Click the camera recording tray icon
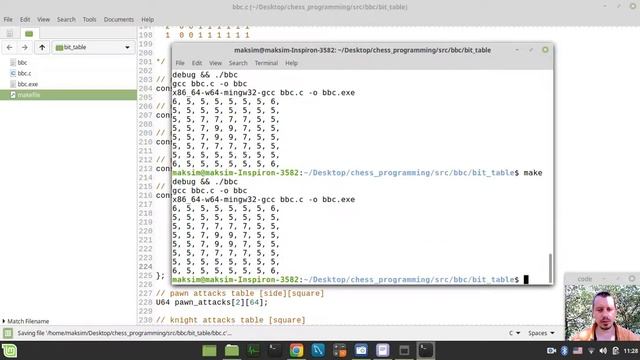 551,351
